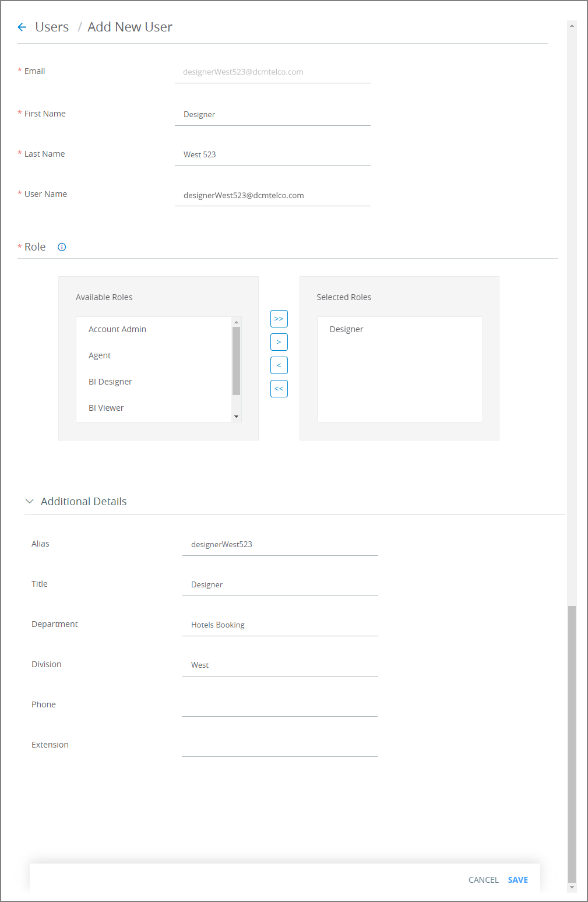Click the Email input field

273,72
